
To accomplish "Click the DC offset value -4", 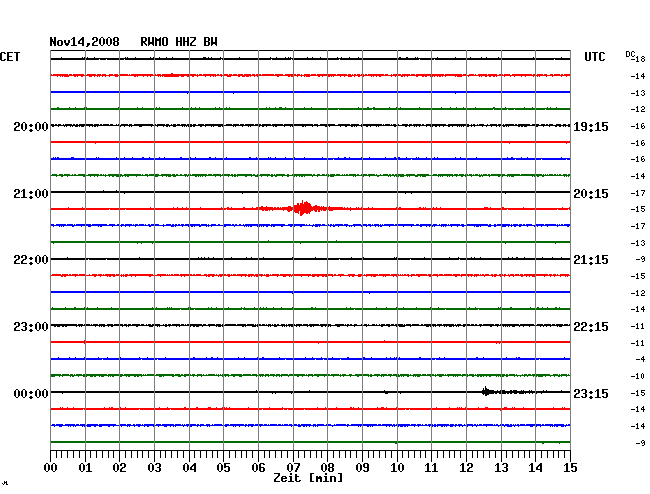I will pos(640,359).
